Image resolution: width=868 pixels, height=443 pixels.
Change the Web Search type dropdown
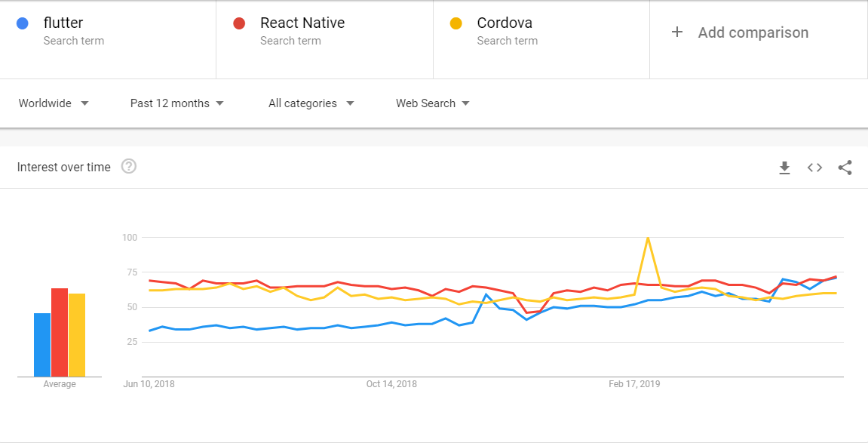[433, 103]
